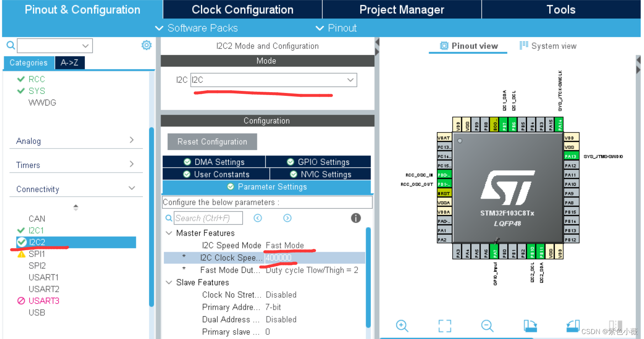Go to previous parameter search result
This screenshot has height=339, width=644.
pos(258,218)
